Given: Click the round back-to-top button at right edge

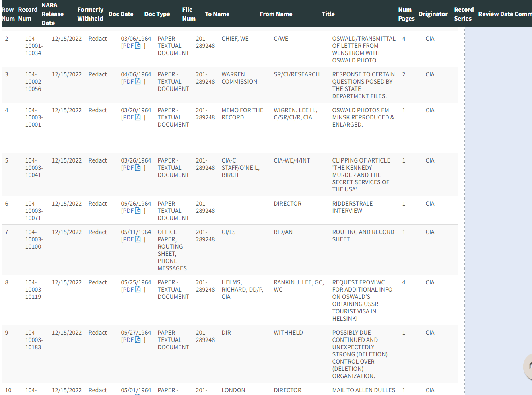Looking at the screenshot, I should pyautogui.click(x=528, y=366).
